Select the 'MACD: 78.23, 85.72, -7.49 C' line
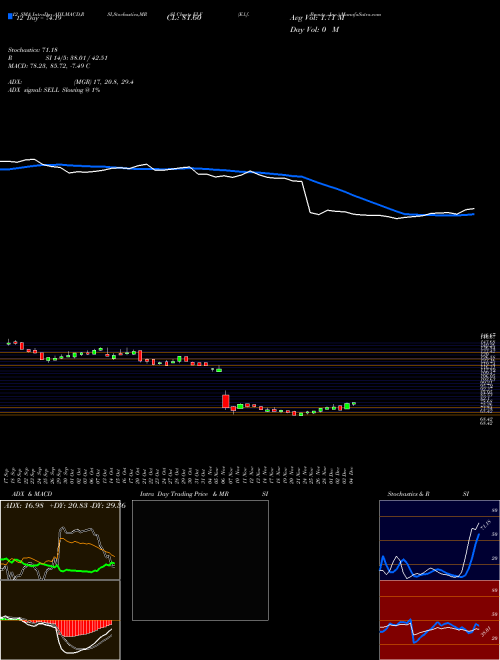Image resolution: width=500 pixels, height=660 pixels. point(49,66)
